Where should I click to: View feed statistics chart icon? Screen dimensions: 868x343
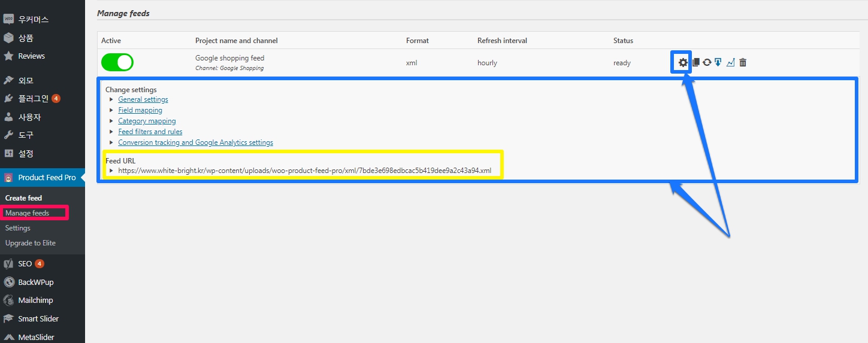point(730,62)
